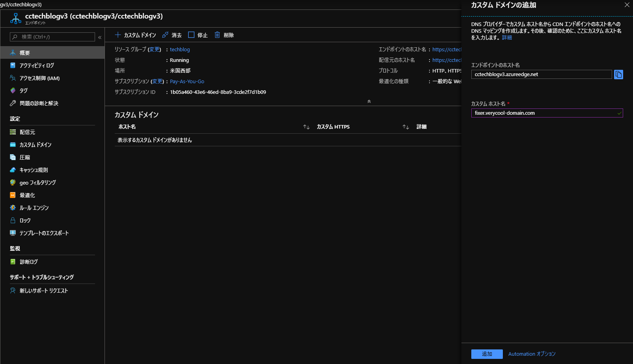Open the techblog resource group link
The width and height of the screenshot is (633, 364).
point(180,50)
